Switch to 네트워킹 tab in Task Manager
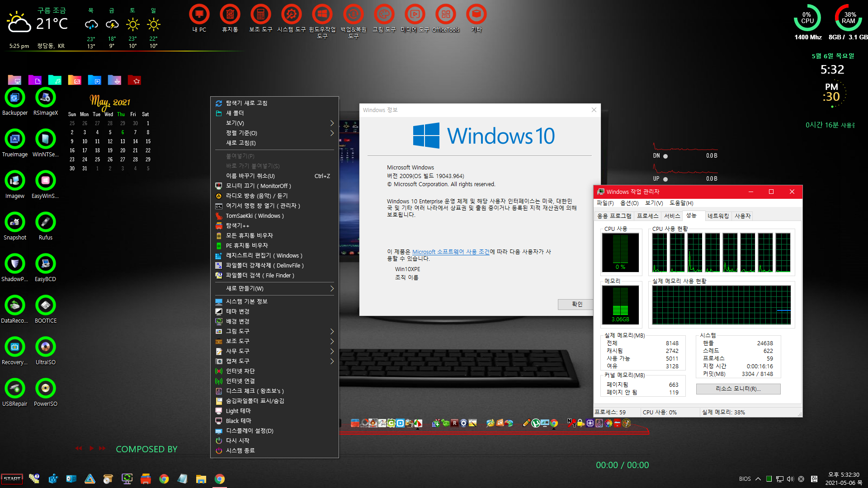Image resolution: width=868 pixels, height=488 pixels. pyautogui.click(x=718, y=216)
